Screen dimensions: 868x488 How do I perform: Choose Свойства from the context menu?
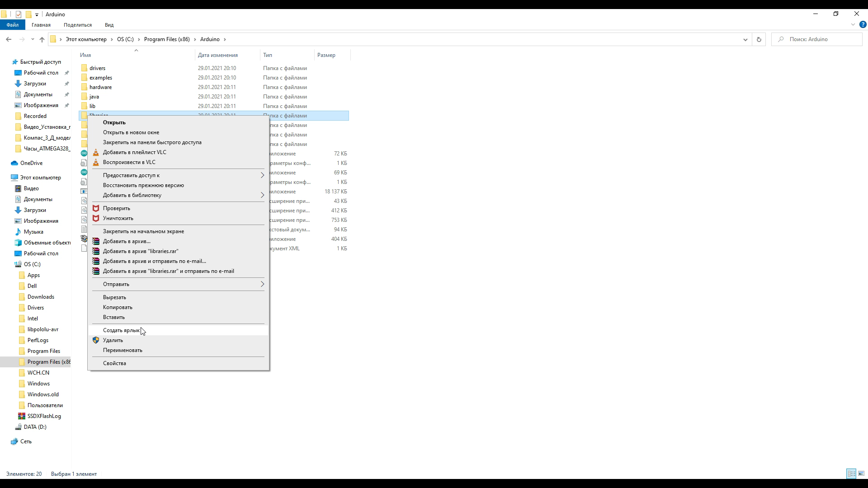114,363
